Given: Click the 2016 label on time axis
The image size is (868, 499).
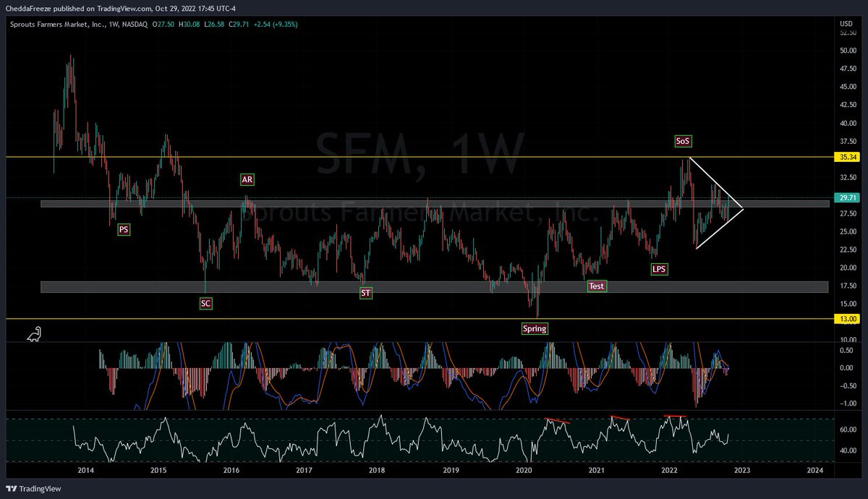Looking at the screenshot, I should (x=231, y=470).
